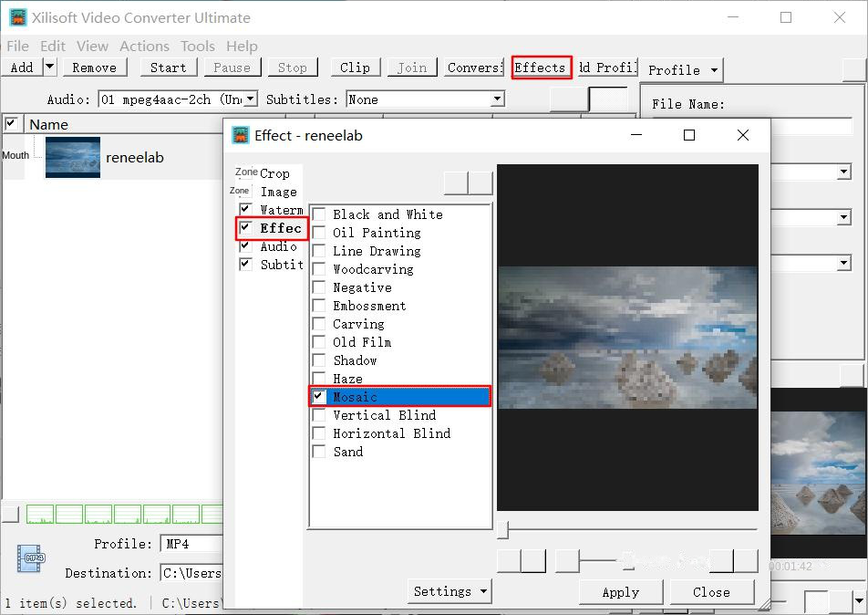Click the Close button in Effect dialog
Viewport: 868px width, 615px height.
(711, 592)
